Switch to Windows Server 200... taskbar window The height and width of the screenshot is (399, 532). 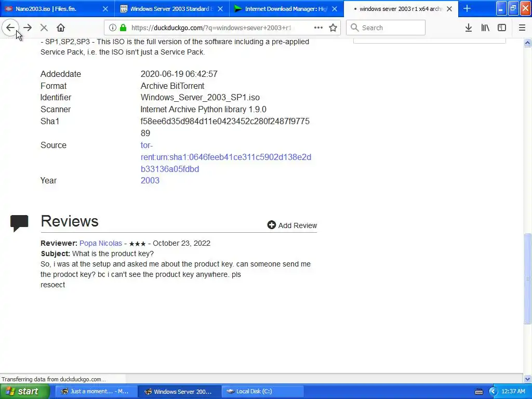[180, 392]
